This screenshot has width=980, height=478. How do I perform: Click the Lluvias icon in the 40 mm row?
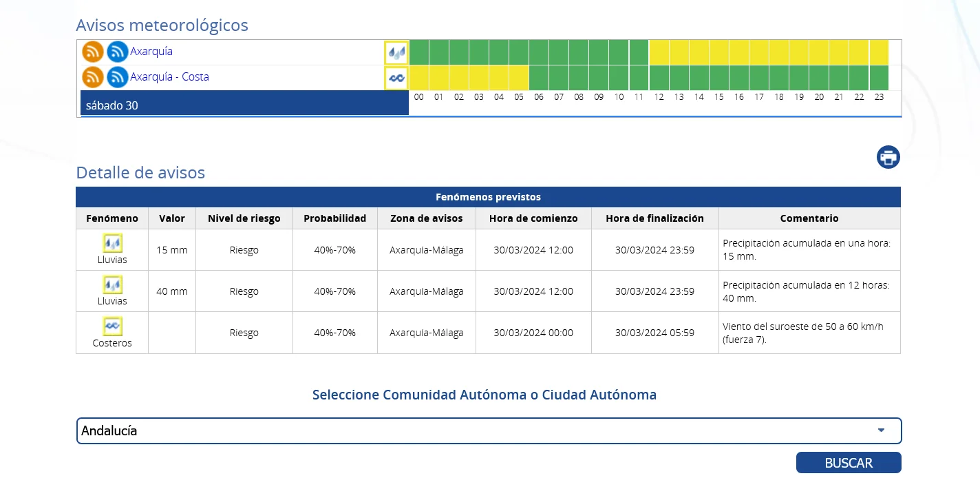coord(112,285)
